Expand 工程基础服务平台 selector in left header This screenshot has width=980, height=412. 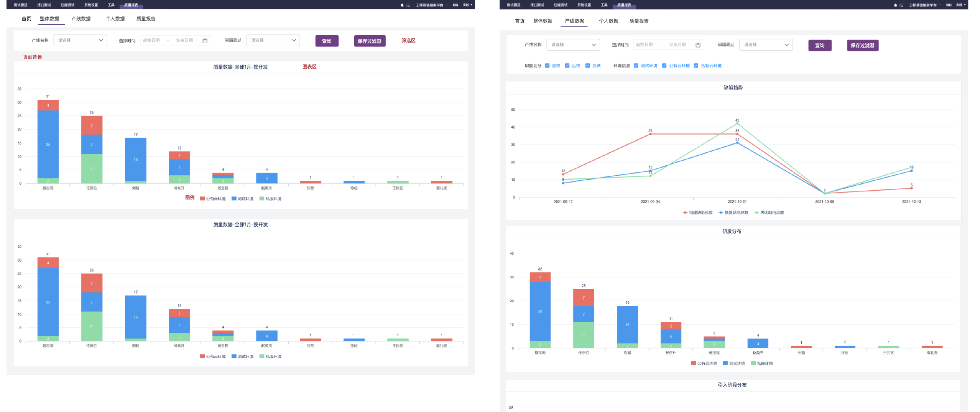431,5
